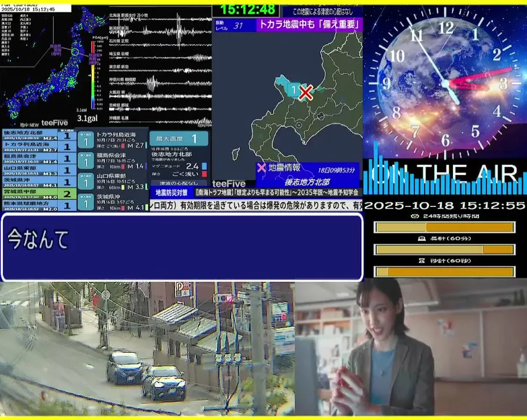This screenshot has width=527, height=420.
Task: Select the 後志地方北部 M2.4 list row
Action: click(x=39, y=135)
